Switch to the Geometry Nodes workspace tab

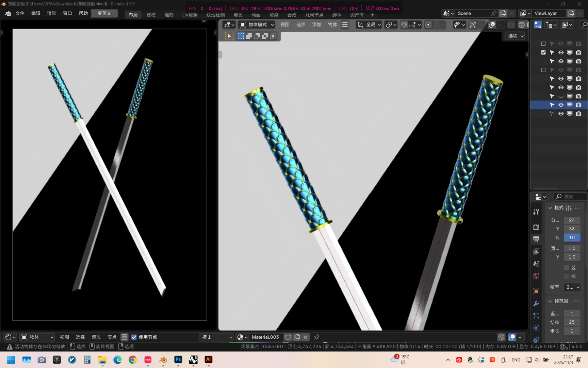tap(314, 15)
